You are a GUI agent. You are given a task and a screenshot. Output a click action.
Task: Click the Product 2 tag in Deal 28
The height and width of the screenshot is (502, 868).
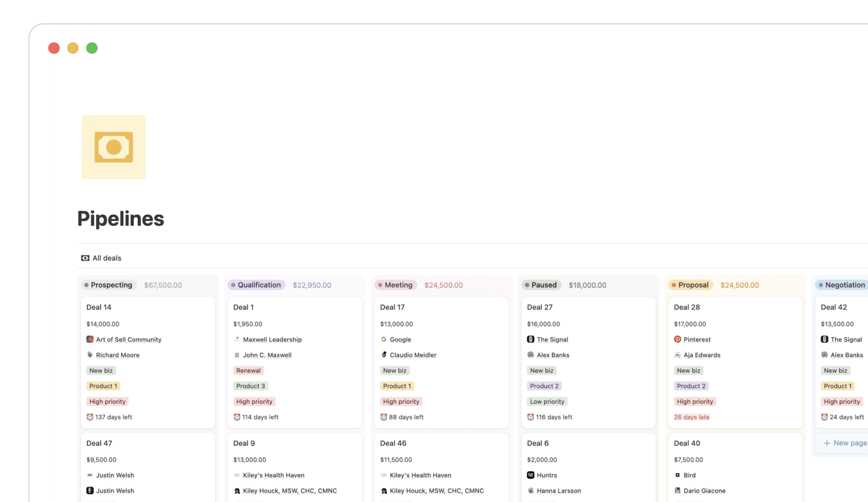click(x=691, y=386)
